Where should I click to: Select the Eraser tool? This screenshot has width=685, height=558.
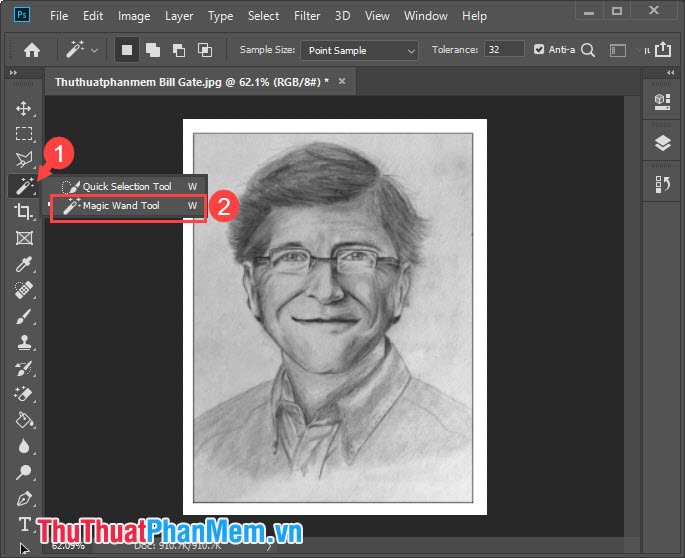(24, 394)
